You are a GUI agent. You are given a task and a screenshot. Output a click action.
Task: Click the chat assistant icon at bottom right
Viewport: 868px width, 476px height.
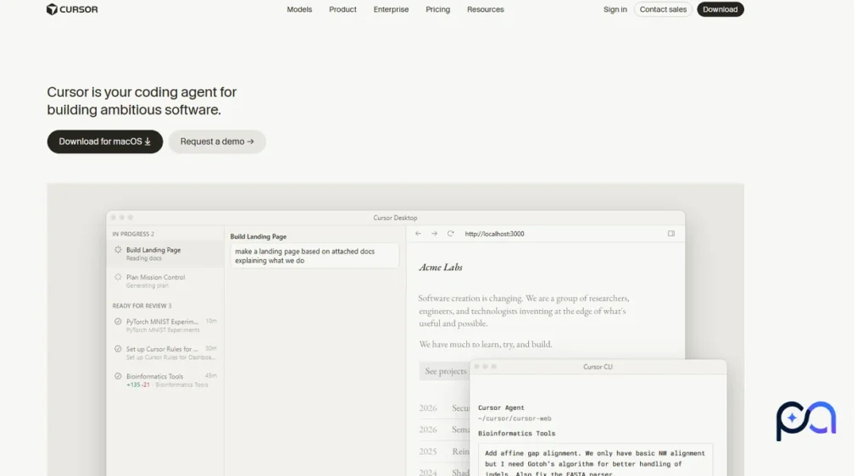pos(806,420)
